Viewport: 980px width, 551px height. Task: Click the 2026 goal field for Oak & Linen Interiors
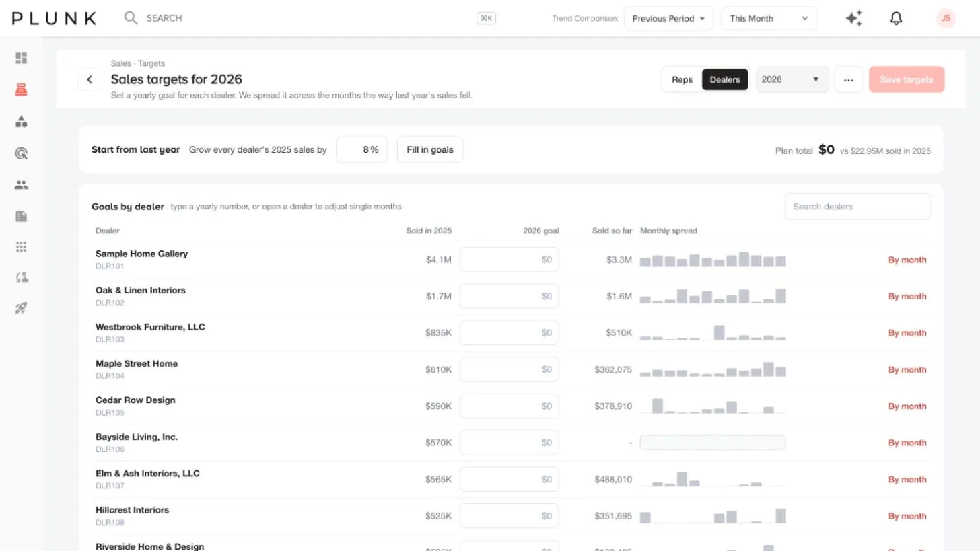pyautogui.click(x=509, y=296)
